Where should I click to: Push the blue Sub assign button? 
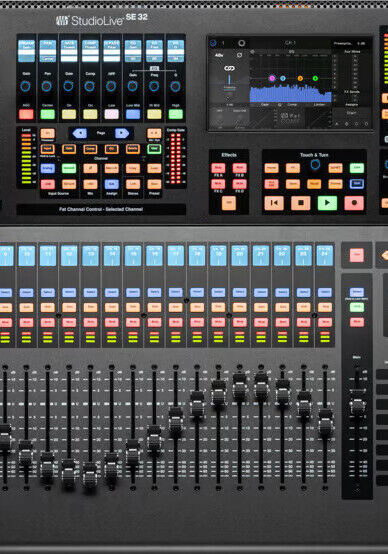[x=112, y=184]
